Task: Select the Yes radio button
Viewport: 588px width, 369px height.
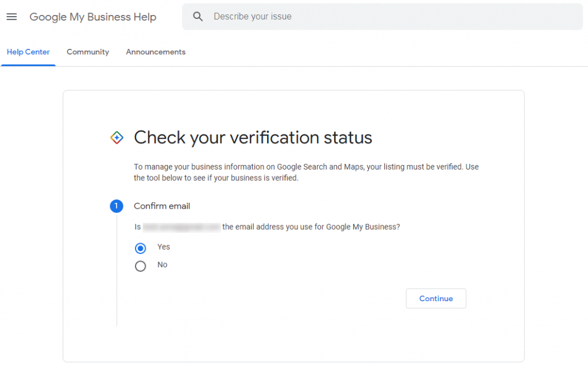Action: point(140,248)
